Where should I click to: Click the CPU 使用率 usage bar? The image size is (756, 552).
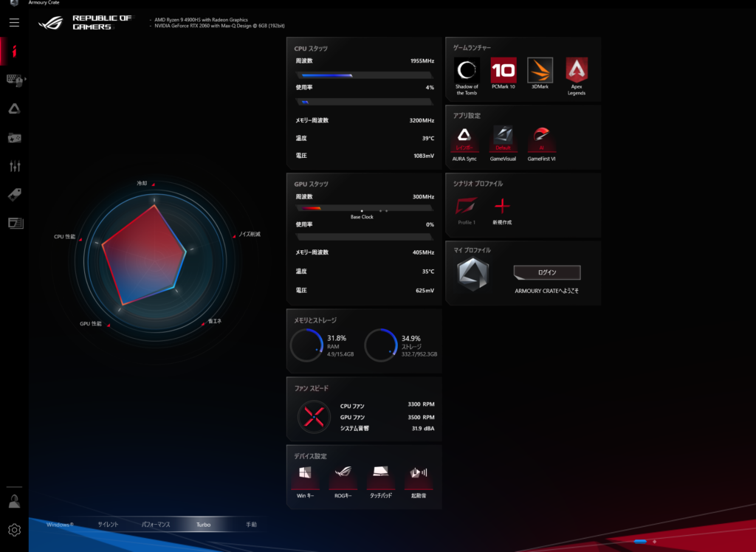365,102
